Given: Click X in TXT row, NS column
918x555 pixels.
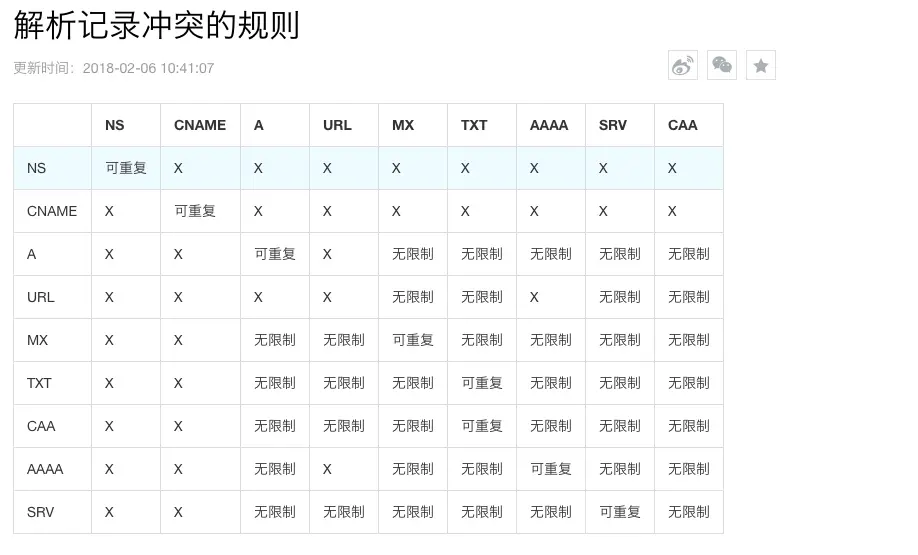Looking at the screenshot, I should (109, 383).
